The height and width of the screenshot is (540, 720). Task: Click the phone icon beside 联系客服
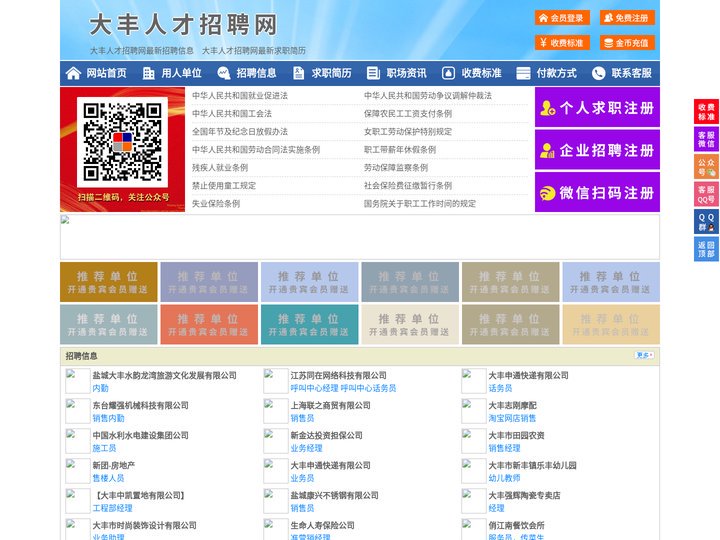[x=598, y=73]
